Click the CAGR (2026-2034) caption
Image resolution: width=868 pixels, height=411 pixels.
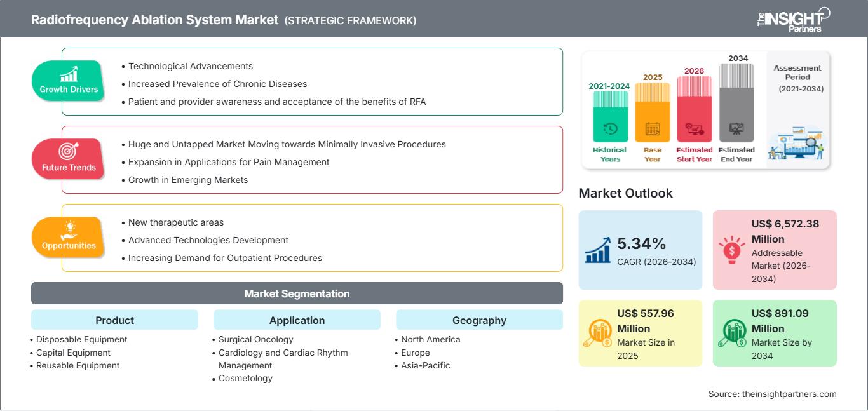point(656,262)
